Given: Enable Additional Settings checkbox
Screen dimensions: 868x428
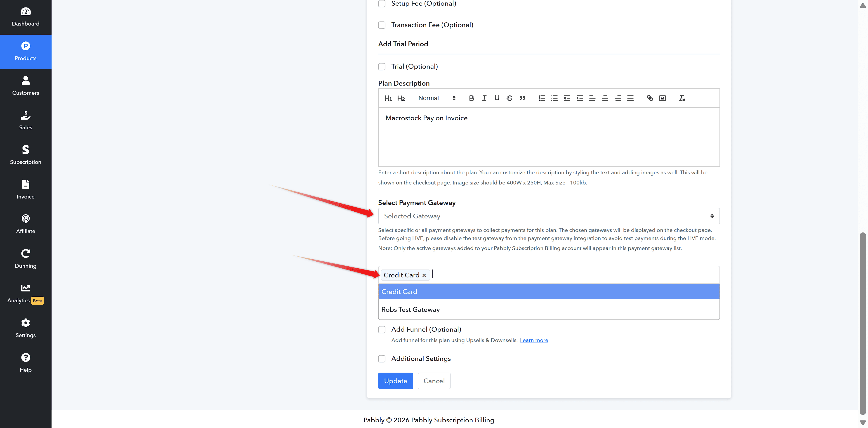Looking at the screenshot, I should [x=382, y=359].
